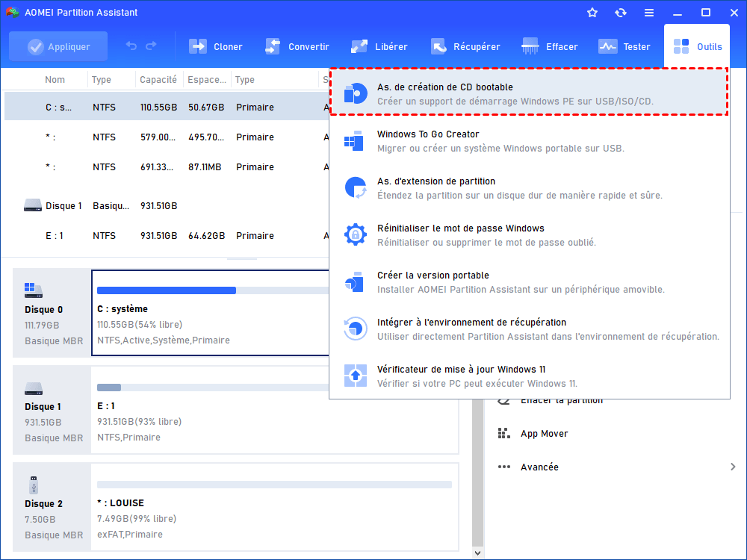The height and width of the screenshot is (560, 747).
Task: Click the LOUISE partition usage bar
Action: click(x=274, y=485)
